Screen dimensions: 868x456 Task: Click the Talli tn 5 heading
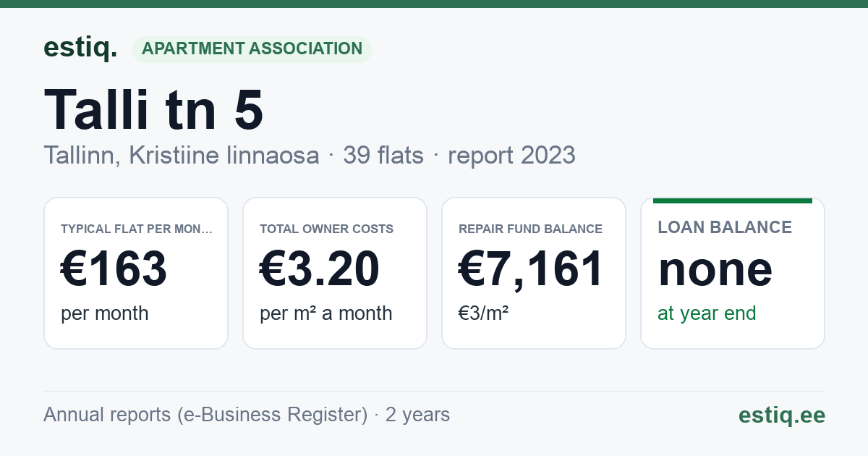(154, 109)
